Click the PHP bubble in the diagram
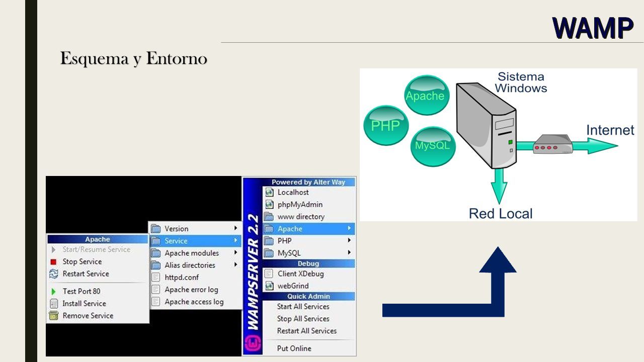The height and width of the screenshot is (362, 644). (x=385, y=125)
